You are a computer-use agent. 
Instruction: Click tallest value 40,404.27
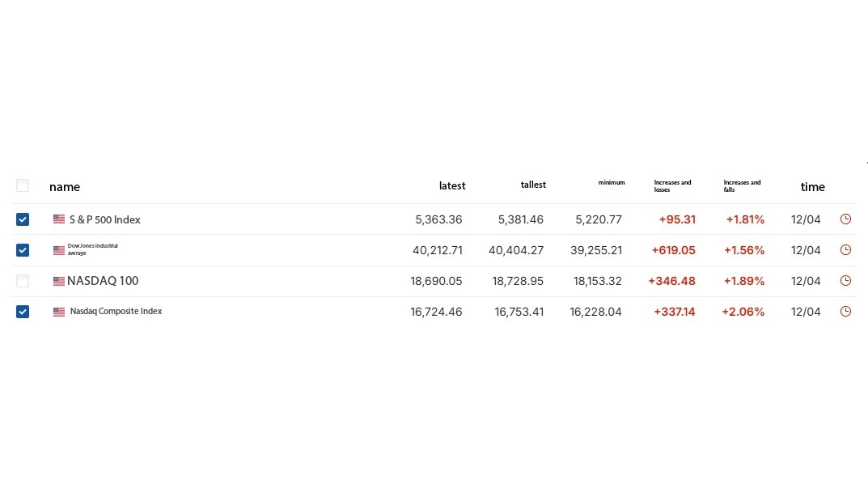(x=516, y=250)
